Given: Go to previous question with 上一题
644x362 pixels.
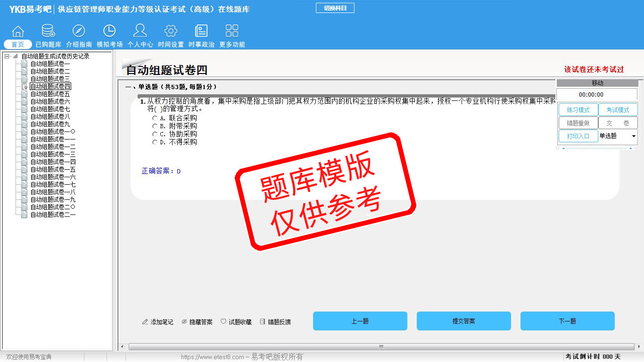Looking at the screenshot, I should (360, 321).
